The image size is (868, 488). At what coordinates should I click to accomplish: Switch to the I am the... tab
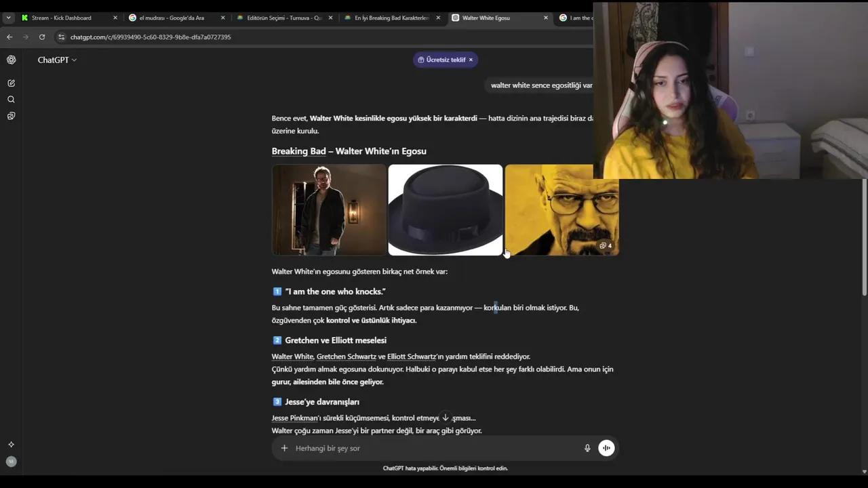click(x=575, y=18)
